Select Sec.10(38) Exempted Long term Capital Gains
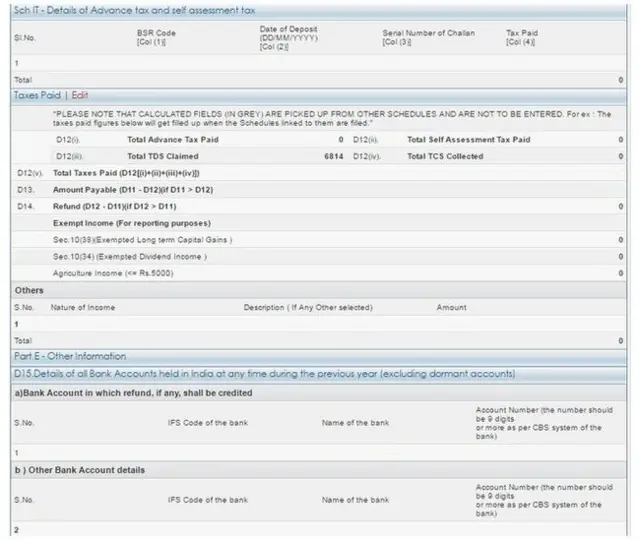 click(142, 240)
